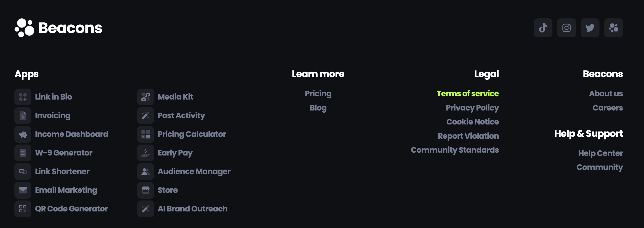Click the AI Brand Outreach wand icon
Viewport: 644px width, 228px height.
tap(145, 209)
